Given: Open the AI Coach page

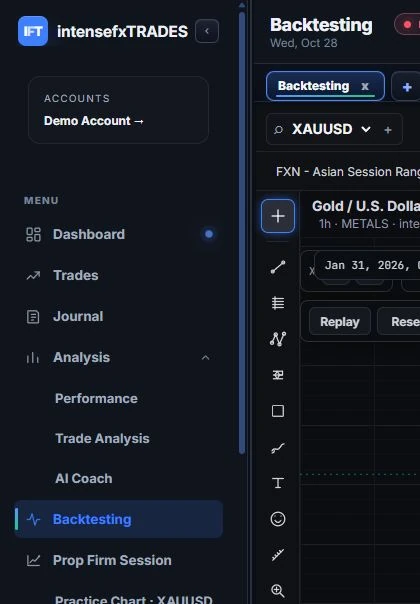Looking at the screenshot, I should (x=84, y=478).
